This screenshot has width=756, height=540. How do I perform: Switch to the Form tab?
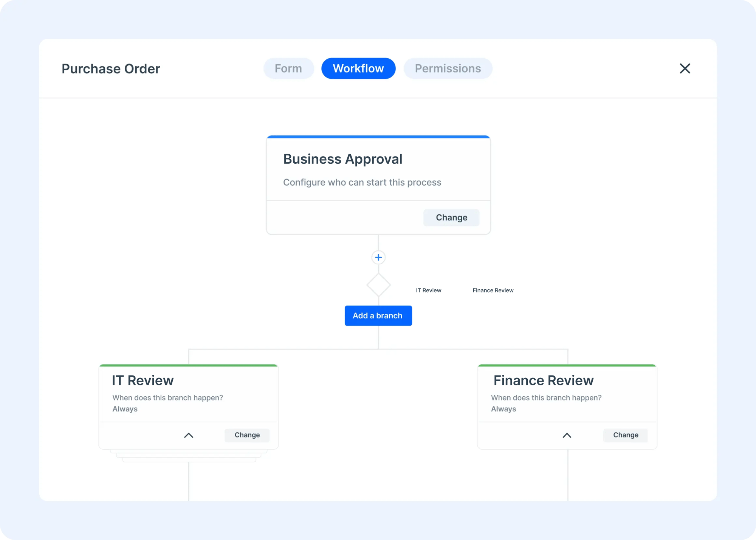pos(288,68)
